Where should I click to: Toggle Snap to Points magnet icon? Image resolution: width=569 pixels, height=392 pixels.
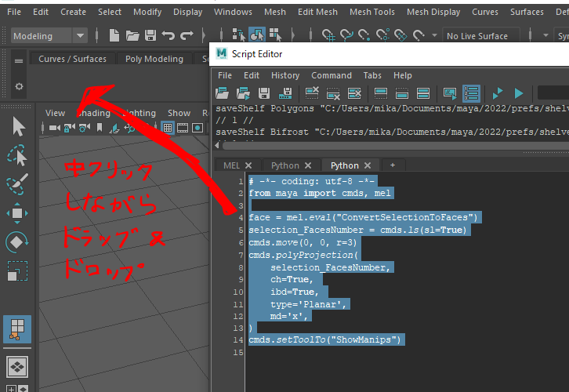click(x=364, y=35)
